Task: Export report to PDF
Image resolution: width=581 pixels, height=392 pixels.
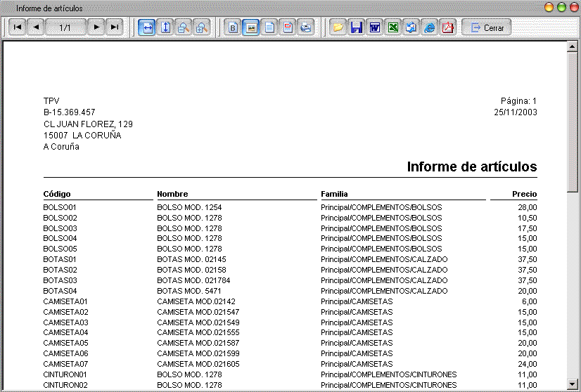Action: pos(447,27)
